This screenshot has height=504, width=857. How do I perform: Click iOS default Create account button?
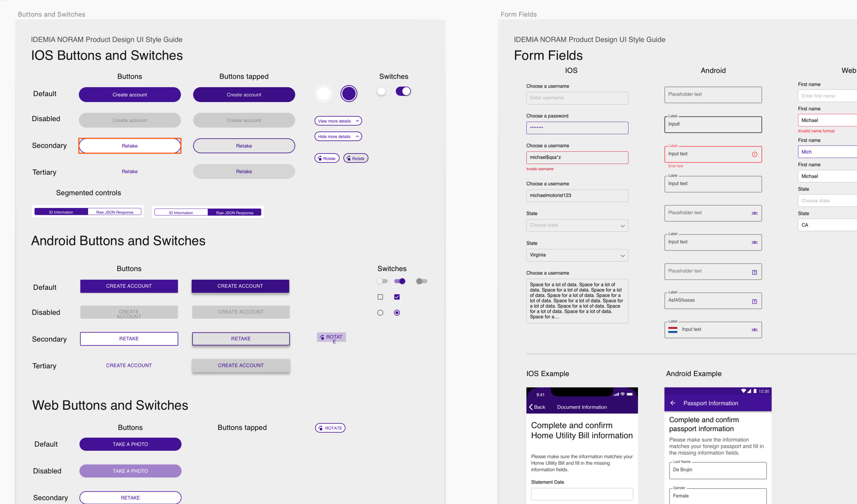[130, 95]
